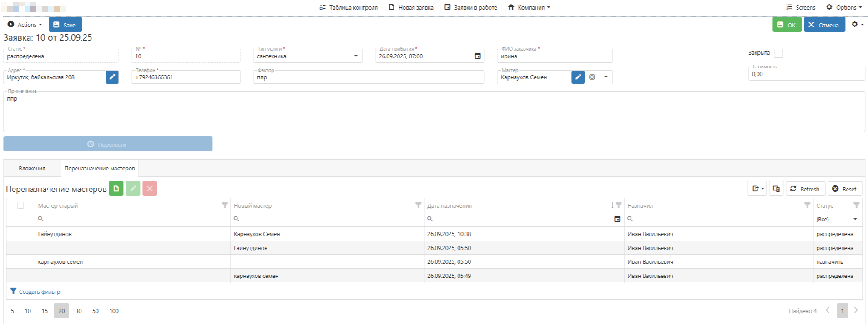The image size is (868, 328).
Task: Click the Refresh button in grid toolbar
Action: [805, 189]
